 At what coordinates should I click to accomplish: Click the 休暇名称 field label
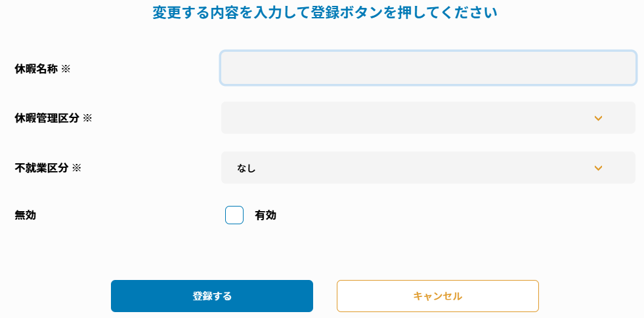coord(36,68)
